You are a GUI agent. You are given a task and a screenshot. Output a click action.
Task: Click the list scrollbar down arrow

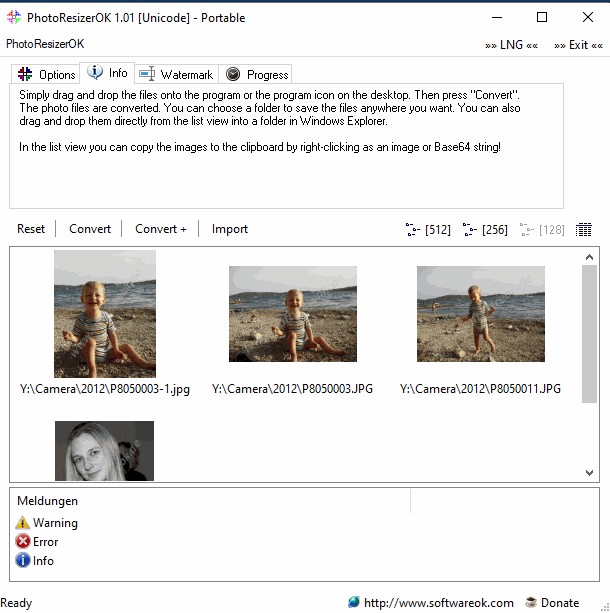[589, 473]
